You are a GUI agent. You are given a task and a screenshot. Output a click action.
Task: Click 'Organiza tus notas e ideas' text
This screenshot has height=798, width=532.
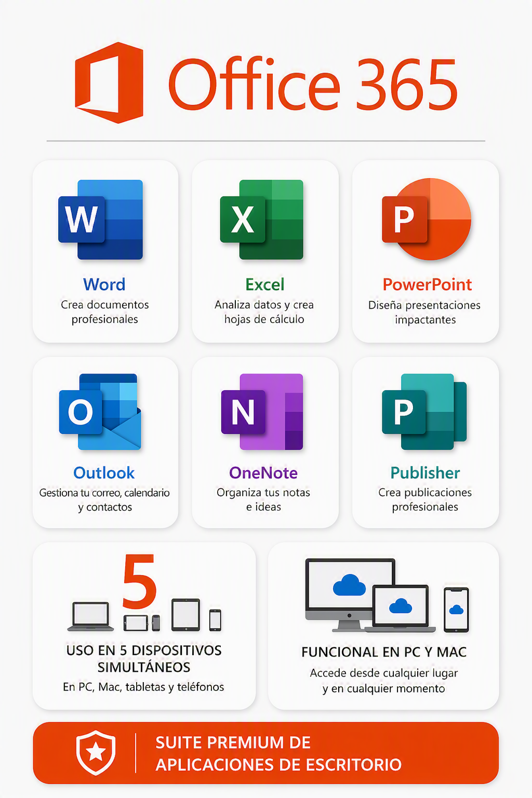(263, 500)
